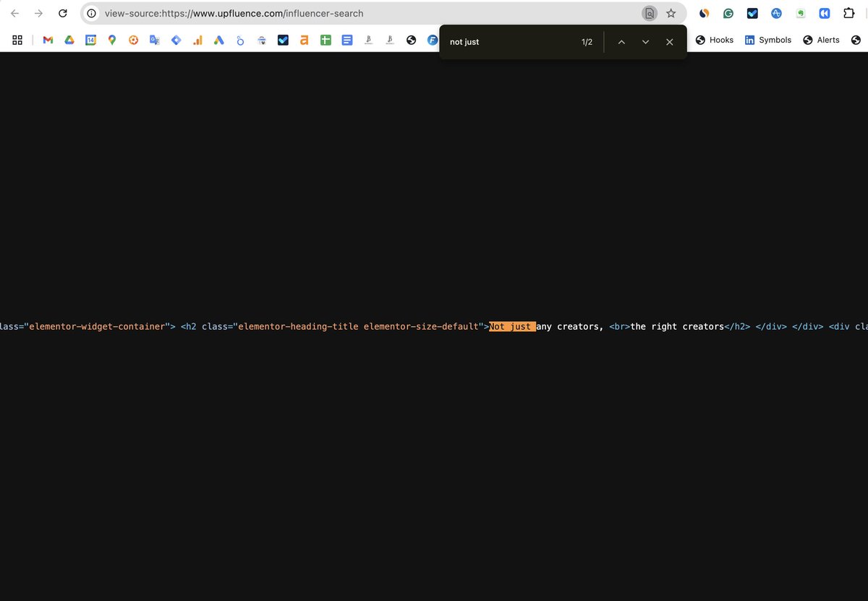
Task: Go back to the previous page
Action: coord(14,13)
